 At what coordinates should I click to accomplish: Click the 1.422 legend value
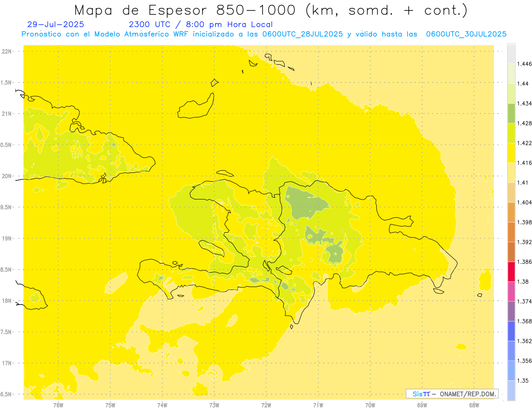point(524,143)
